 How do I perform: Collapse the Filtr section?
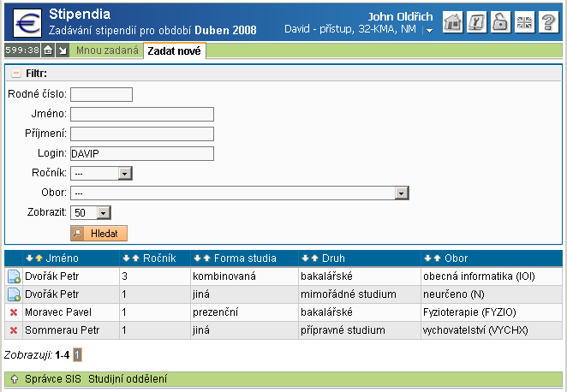point(15,74)
